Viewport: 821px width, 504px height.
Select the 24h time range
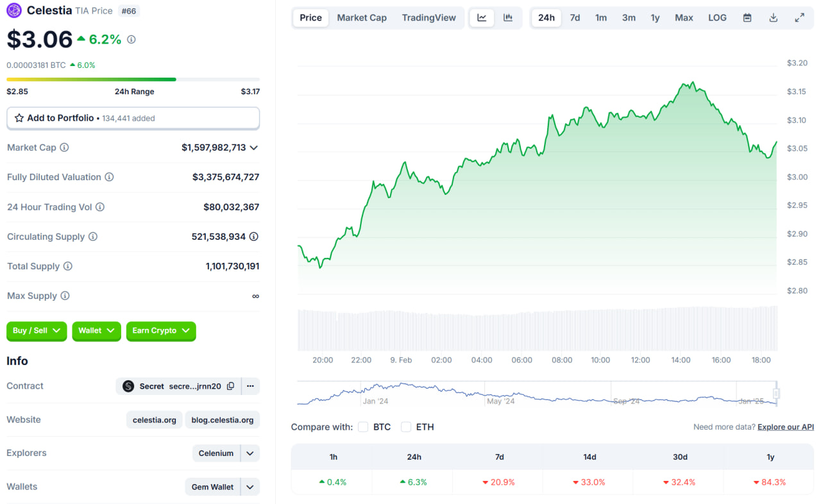tap(546, 18)
